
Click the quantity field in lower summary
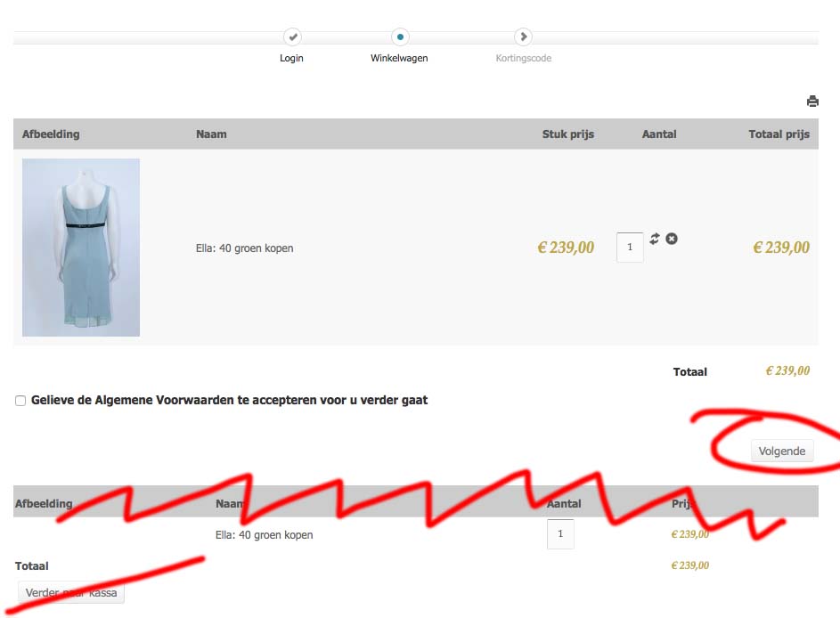point(560,534)
